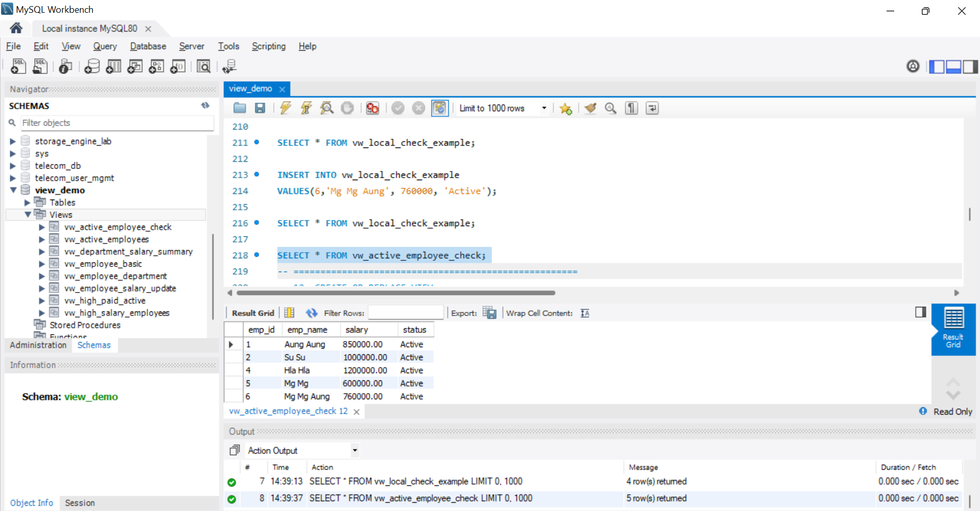
Task: Open the Home tab icon
Action: [x=16, y=28]
